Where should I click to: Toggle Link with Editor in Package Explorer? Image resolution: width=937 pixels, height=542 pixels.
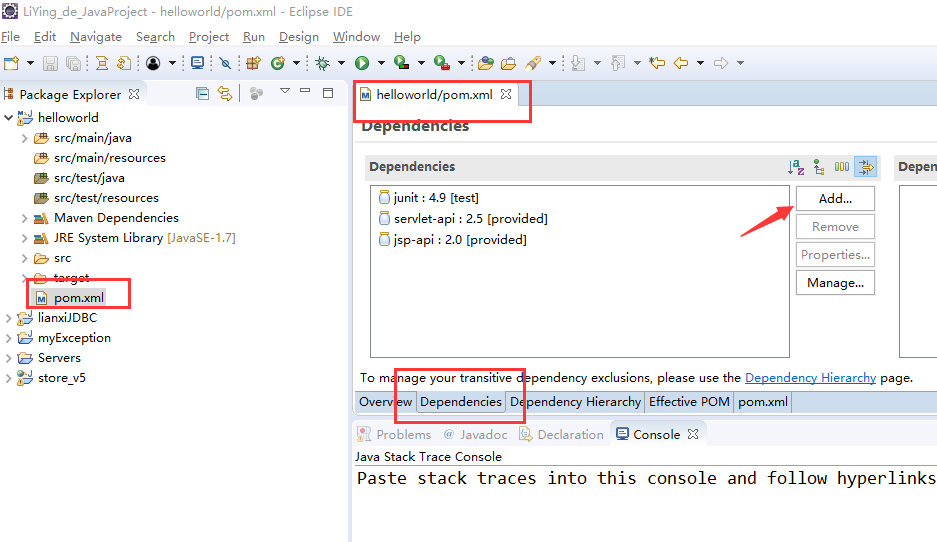[225, 94]
